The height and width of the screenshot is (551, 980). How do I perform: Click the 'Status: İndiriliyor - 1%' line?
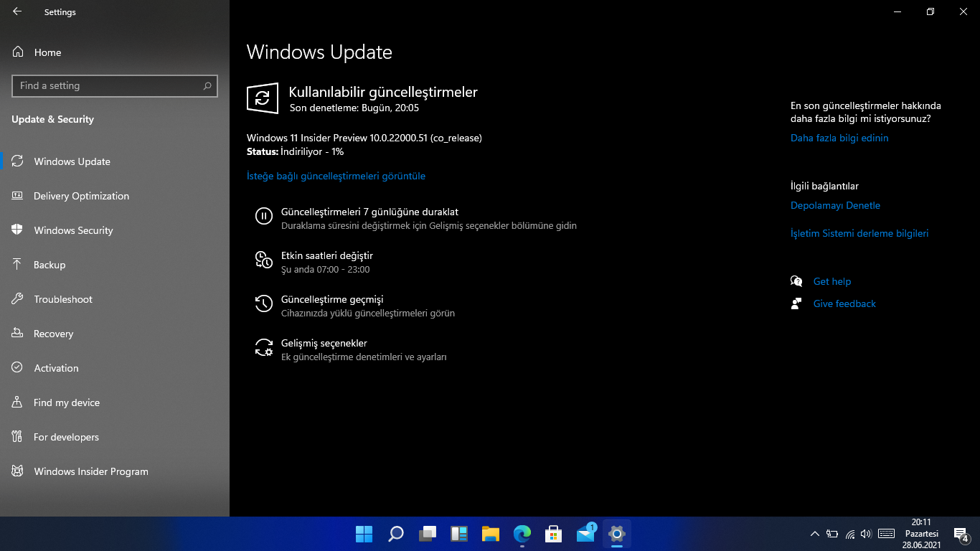click(x=295, y=152)
